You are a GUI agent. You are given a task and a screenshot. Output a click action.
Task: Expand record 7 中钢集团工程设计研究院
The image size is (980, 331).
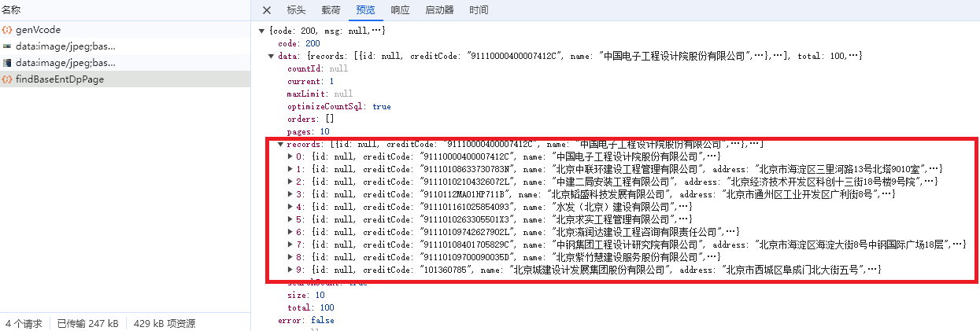tap(290, 245)
